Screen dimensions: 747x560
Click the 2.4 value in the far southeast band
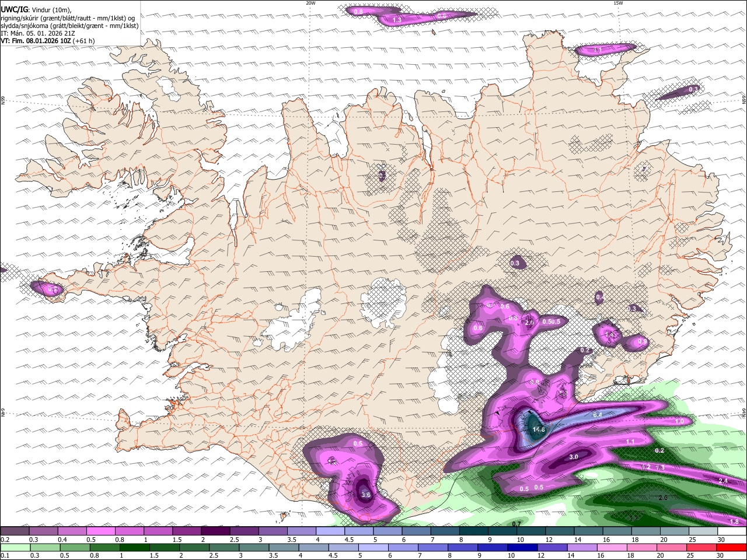[x=724, y=481]
